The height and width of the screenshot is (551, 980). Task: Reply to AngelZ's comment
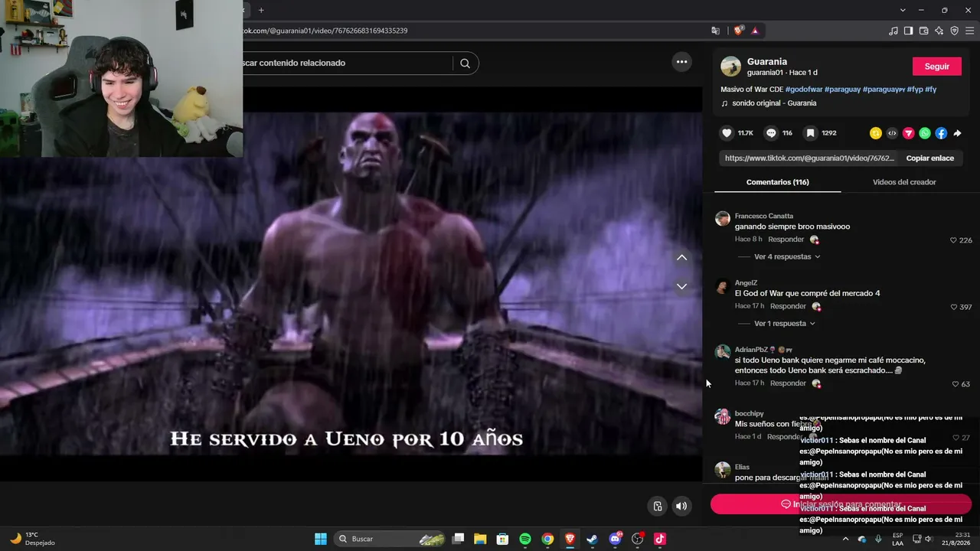click(789, 306)
